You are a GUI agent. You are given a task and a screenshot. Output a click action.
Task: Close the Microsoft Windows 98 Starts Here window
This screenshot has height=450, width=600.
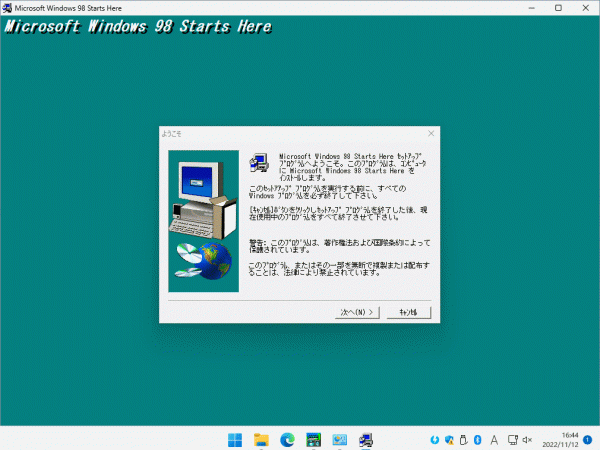(x=585, y=8)
